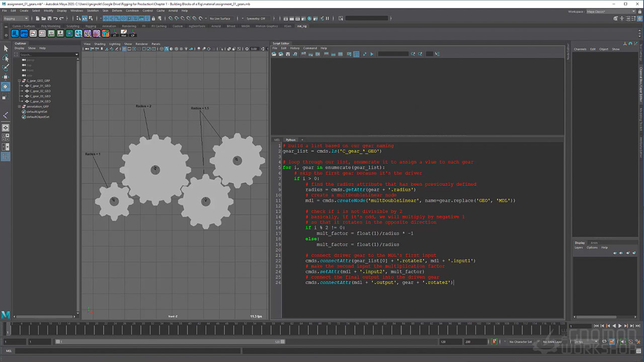Viewport: 644px width, 362px height.
Task: Collapse the C_gear_GEO_GRP group
Action: (19, 80)
